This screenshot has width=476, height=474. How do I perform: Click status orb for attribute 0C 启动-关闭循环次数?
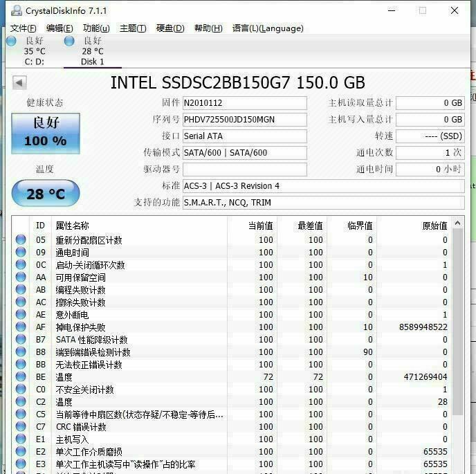coord(21,264)
